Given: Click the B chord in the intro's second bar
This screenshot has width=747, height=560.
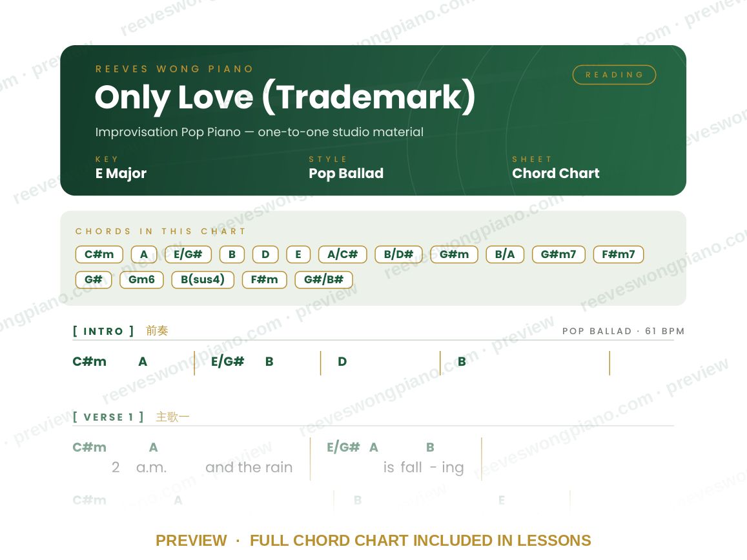Looking at the screenshot, I should coord(269,361).
